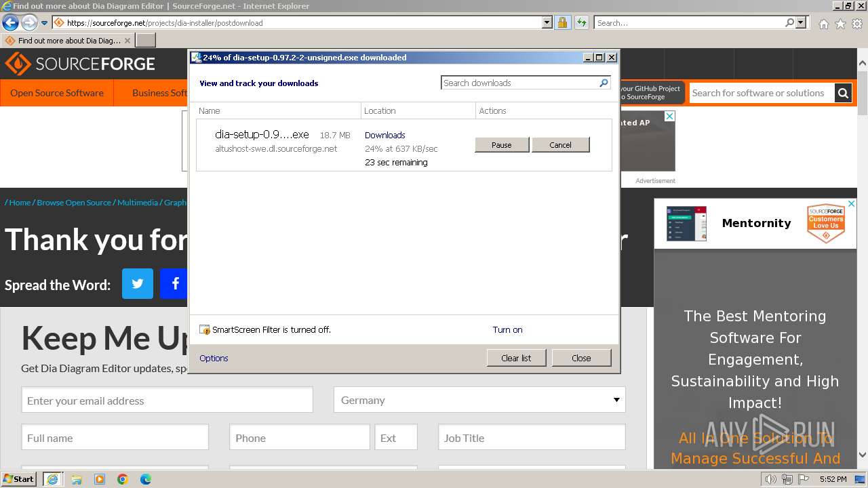Screen dimensions: 868x488
Task: Click the Full name field
Action: coord(115,438)
